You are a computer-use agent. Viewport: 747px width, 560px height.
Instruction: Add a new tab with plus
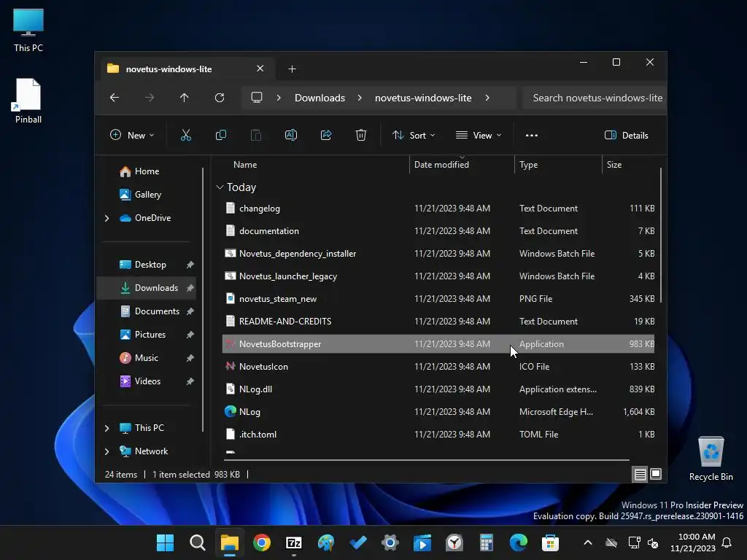point(292,69)
